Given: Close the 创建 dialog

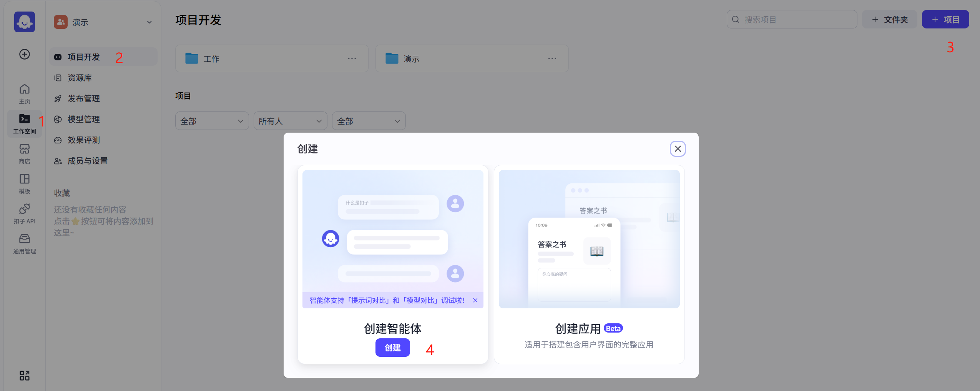Looking at the screenshot, I should click(x=678, y=149).
